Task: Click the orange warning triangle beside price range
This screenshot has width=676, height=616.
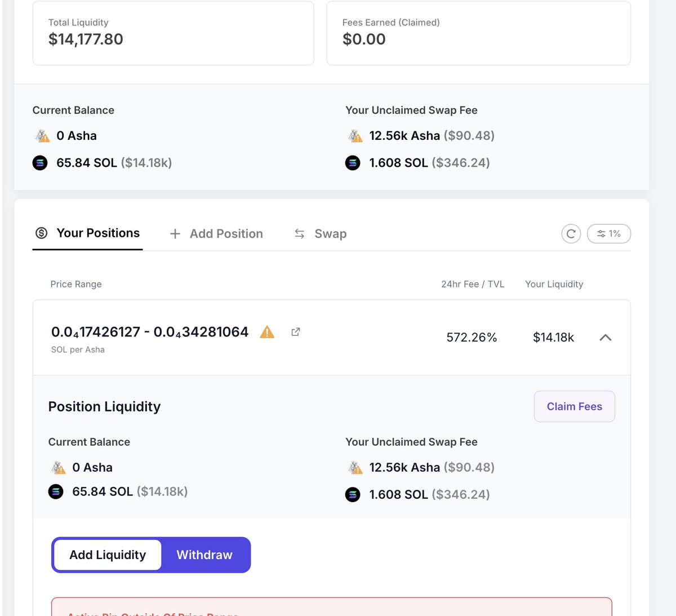Action: coord(267,332)
